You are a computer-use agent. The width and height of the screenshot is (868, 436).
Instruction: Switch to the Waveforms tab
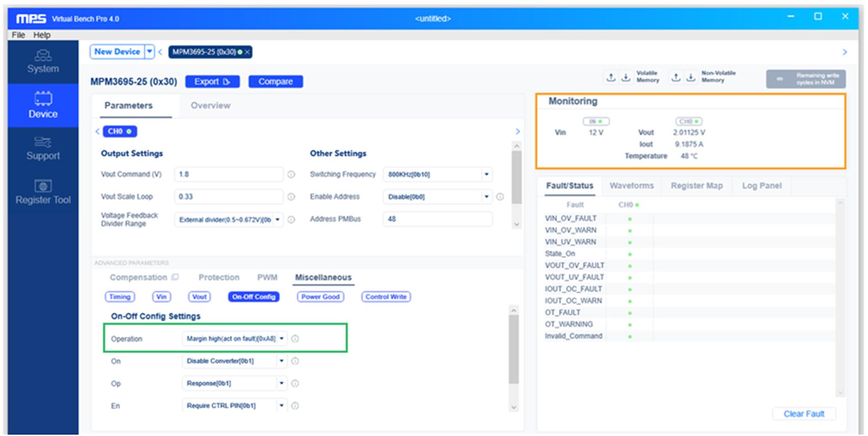pyautogui.click(x=631, y=186)
